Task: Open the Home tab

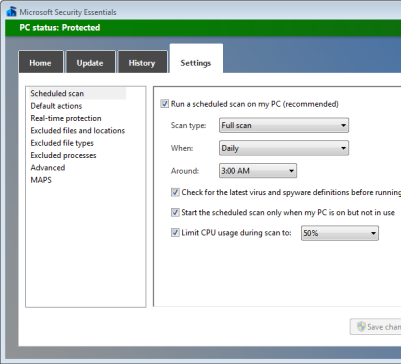Action: coord(41,62)
